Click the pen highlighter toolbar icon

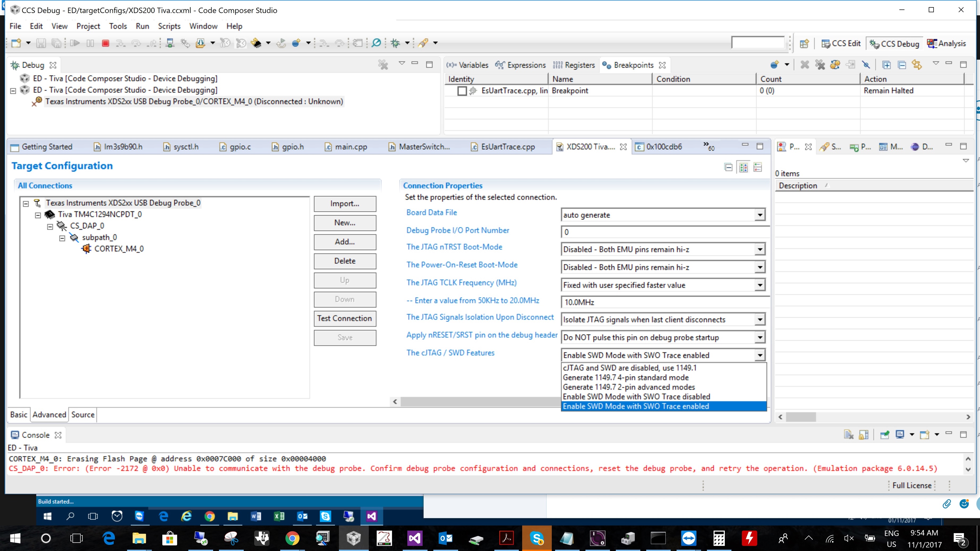[x=423, y=43]
